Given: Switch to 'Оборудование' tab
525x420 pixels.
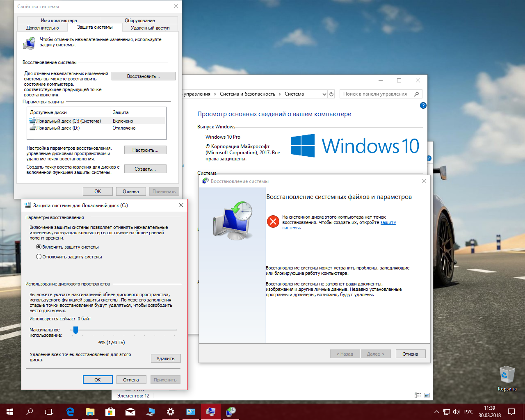Looking at the screenshot, I should pos(139,20).
